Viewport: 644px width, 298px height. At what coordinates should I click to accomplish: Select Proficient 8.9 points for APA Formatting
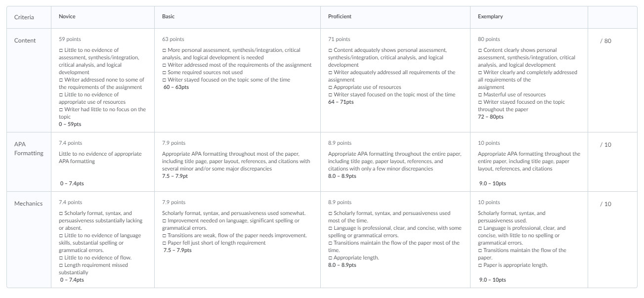(x=395, y=162)
